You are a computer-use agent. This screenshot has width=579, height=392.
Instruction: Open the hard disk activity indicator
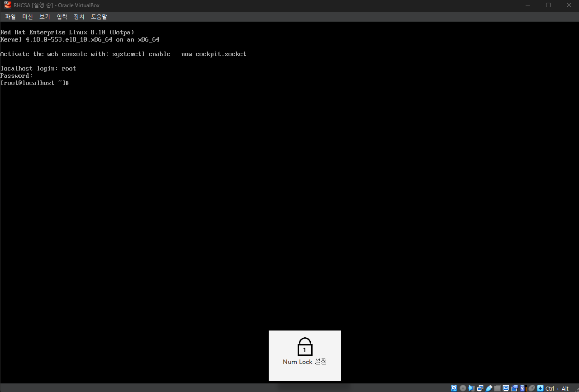tap(454, 388)
